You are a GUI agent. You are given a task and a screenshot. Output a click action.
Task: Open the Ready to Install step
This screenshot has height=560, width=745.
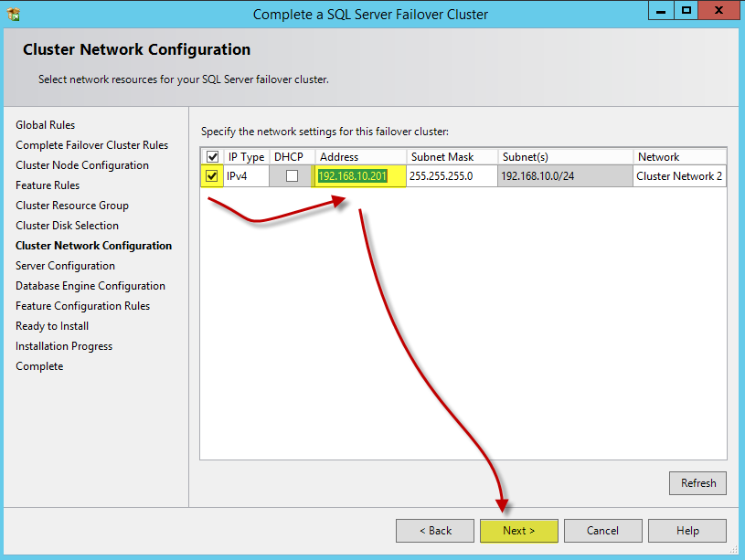tap(52, 326)
